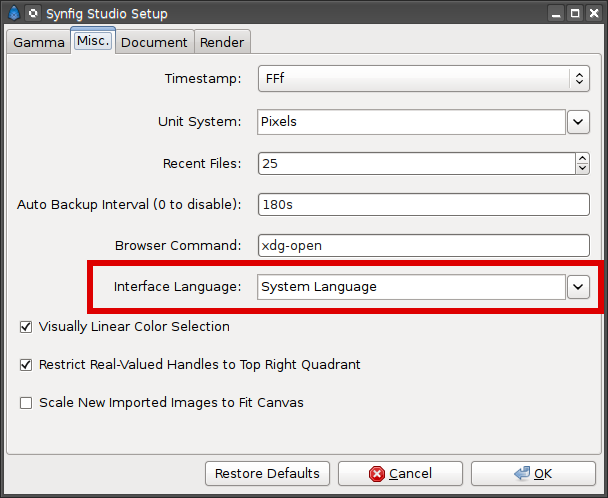Close the Setup dialog with the X icon

pos(594,14)
